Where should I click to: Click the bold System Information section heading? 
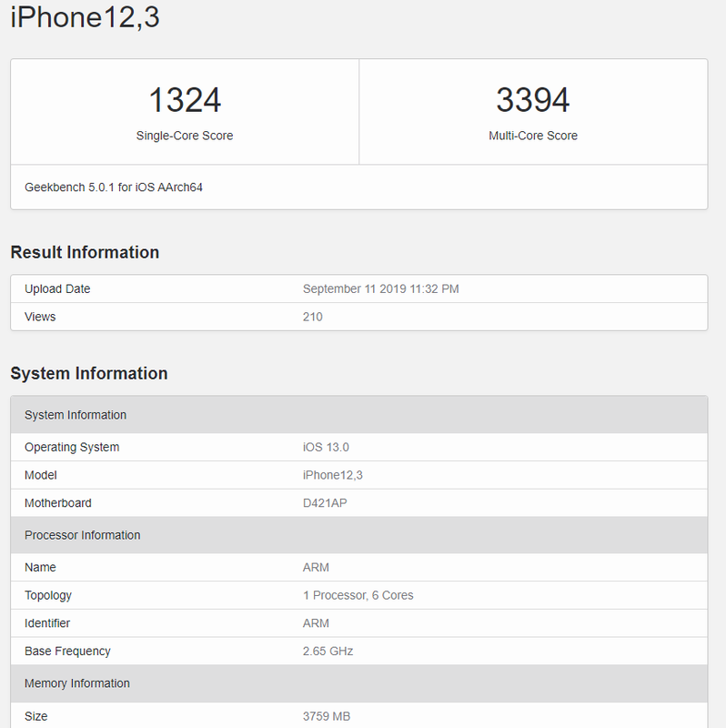(89, 373)
